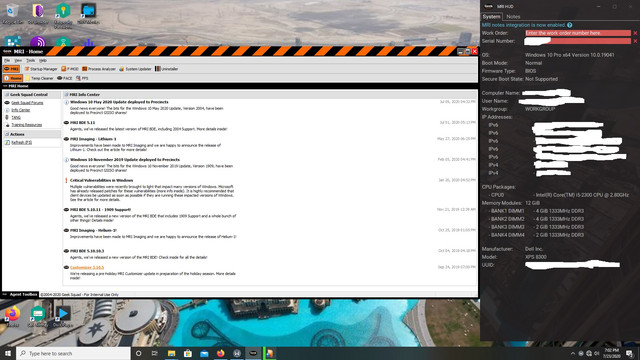Click the Work Order input field
The width and height of the screenshot is (640, 360).
click(578, 33)
